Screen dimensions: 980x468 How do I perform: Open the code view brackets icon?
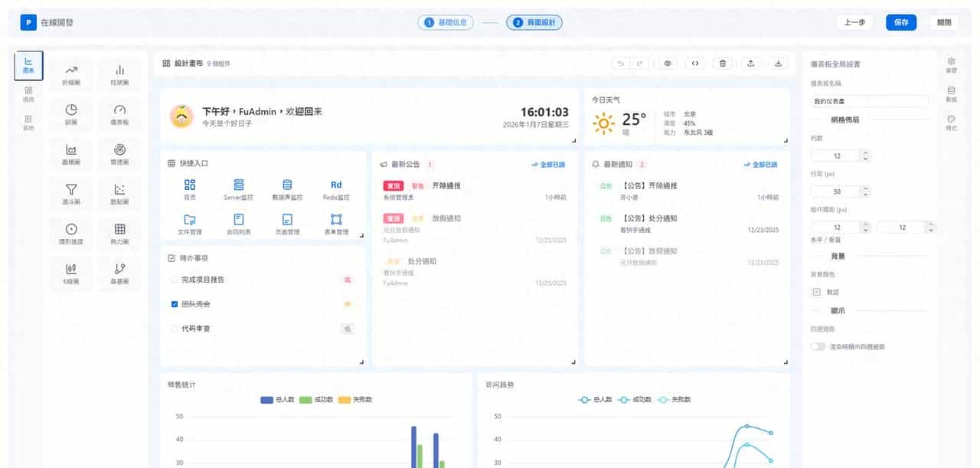pos(694,64)
